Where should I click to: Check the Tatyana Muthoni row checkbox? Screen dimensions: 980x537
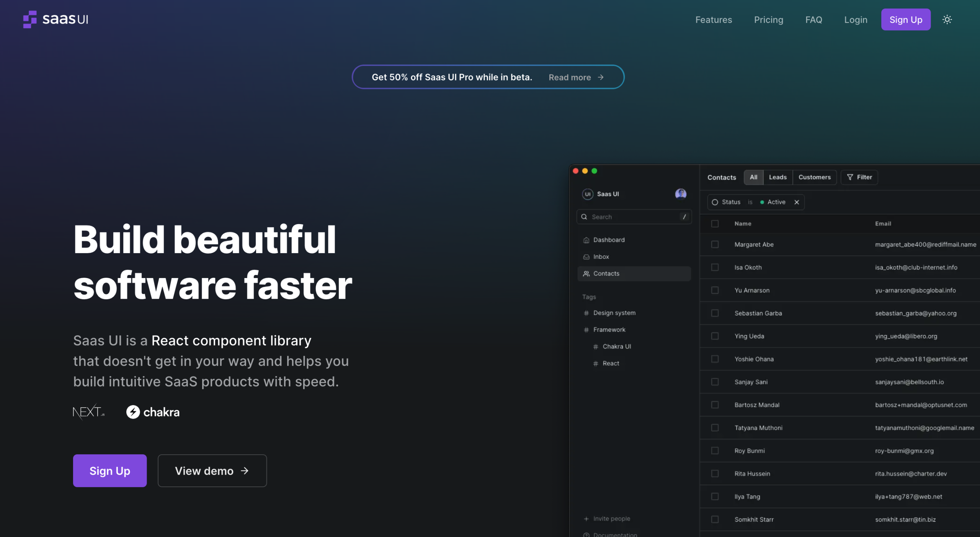coord(715,428)
